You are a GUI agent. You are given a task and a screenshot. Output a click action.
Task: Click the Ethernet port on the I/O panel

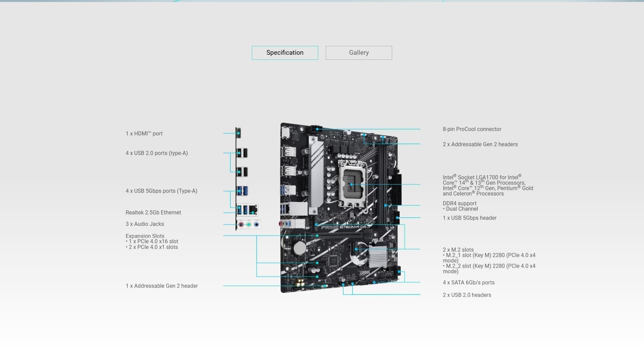click(x=254, y=210)
